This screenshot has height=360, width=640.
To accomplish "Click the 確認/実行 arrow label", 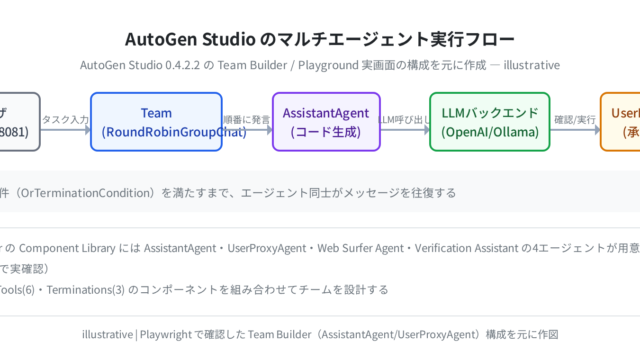I will pos(575,120).
